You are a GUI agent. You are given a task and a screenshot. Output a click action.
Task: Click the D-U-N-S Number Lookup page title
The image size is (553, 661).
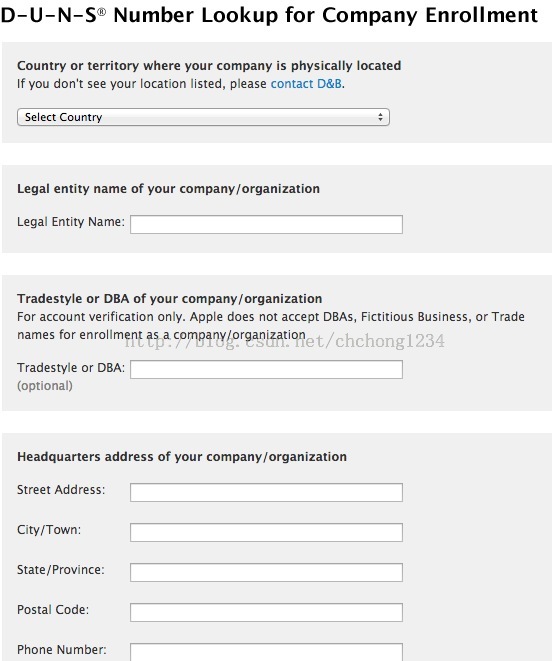pos(270,15)
